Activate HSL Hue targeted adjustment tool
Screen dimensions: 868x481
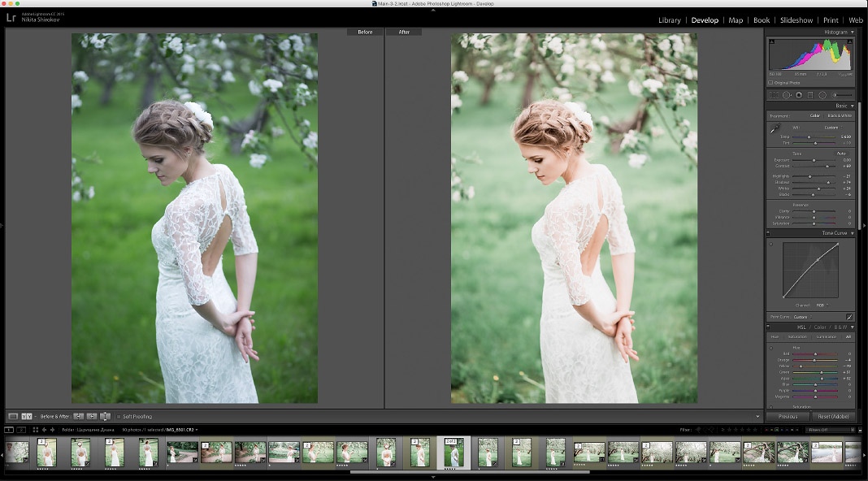click(x=770, y=349)
